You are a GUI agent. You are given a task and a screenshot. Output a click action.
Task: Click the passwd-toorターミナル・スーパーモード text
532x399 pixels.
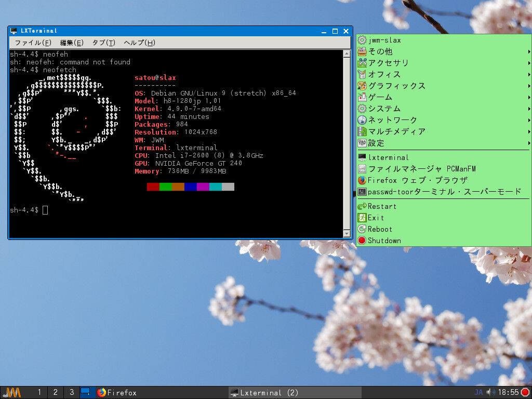[x=444, y=192]
